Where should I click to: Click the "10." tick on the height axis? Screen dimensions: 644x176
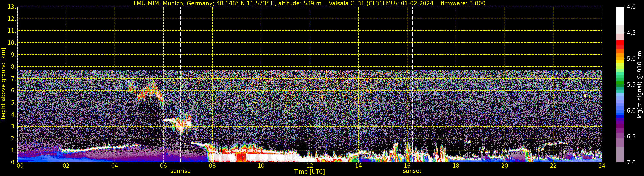(x=12, y=43)
